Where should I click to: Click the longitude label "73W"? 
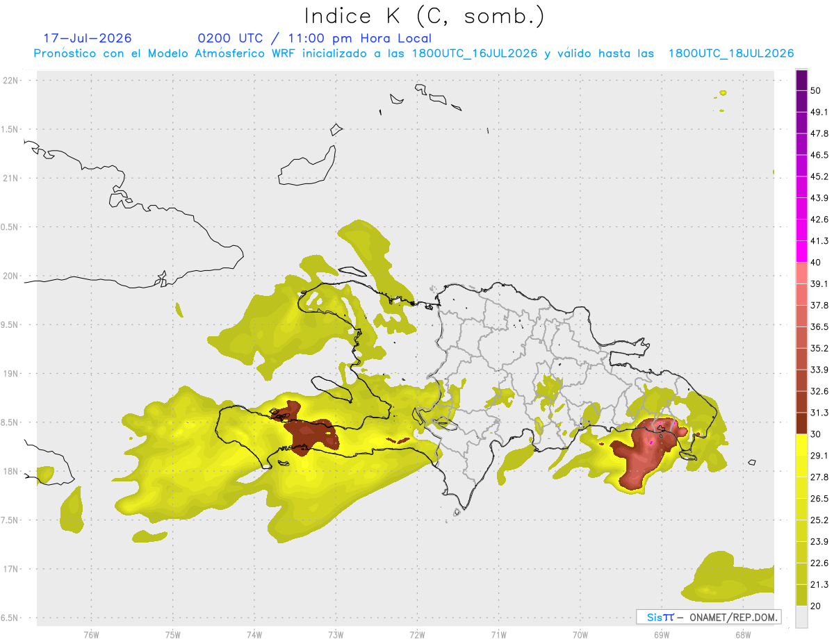point(336,635)
